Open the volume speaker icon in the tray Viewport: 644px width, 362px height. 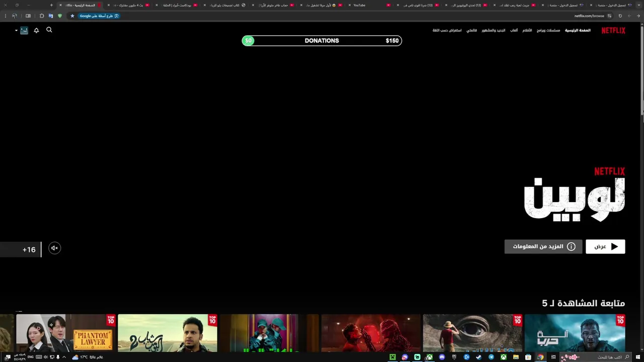coord(45,357)
